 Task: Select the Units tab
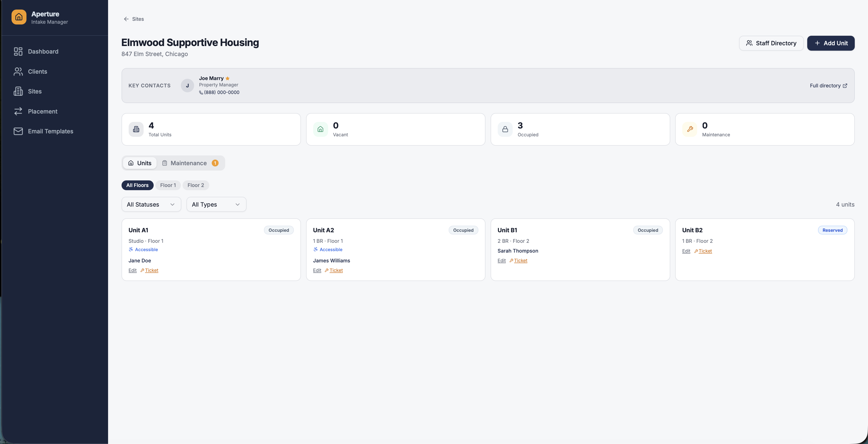tap(140, 163)
